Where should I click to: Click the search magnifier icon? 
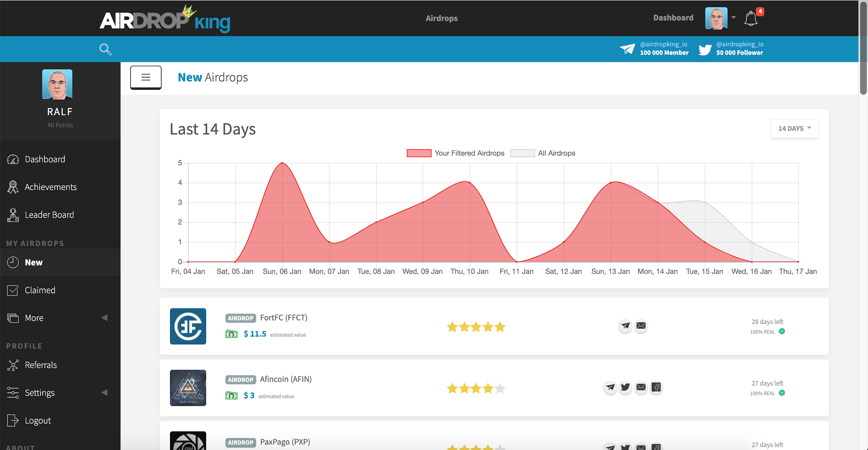point(105,49)
